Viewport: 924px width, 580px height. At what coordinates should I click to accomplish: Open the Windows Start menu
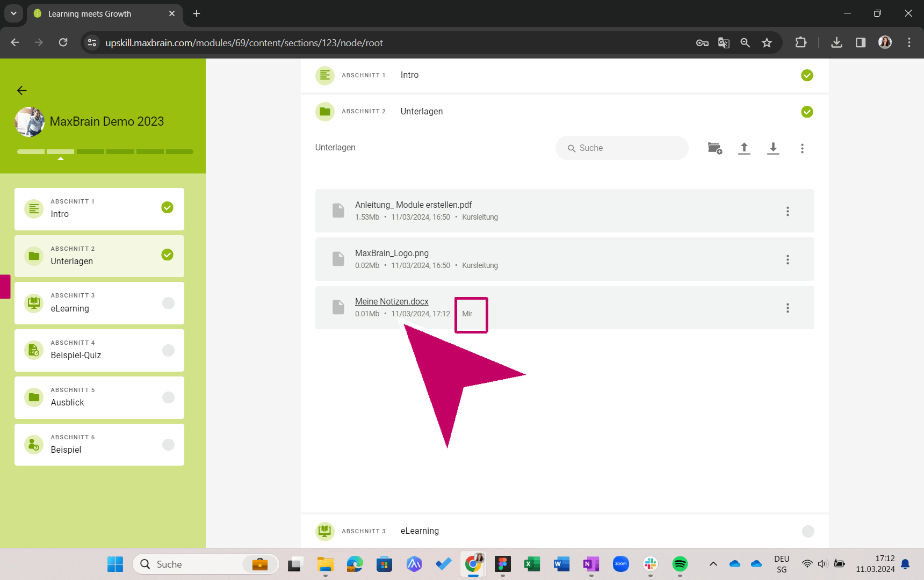(x=115, y=564)
